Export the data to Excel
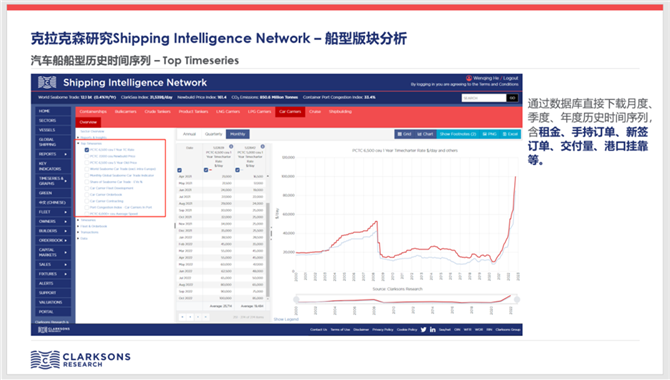The image size is (670, 380). [510, 134]
